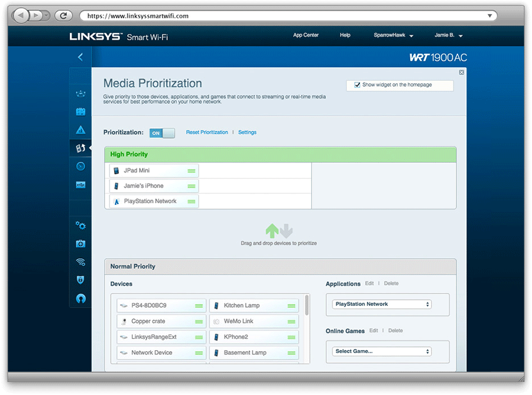Image resolution: width=532 pixels, height=395 pixels.
Task: Toggle Prioritization off
Action: (162, 133)
